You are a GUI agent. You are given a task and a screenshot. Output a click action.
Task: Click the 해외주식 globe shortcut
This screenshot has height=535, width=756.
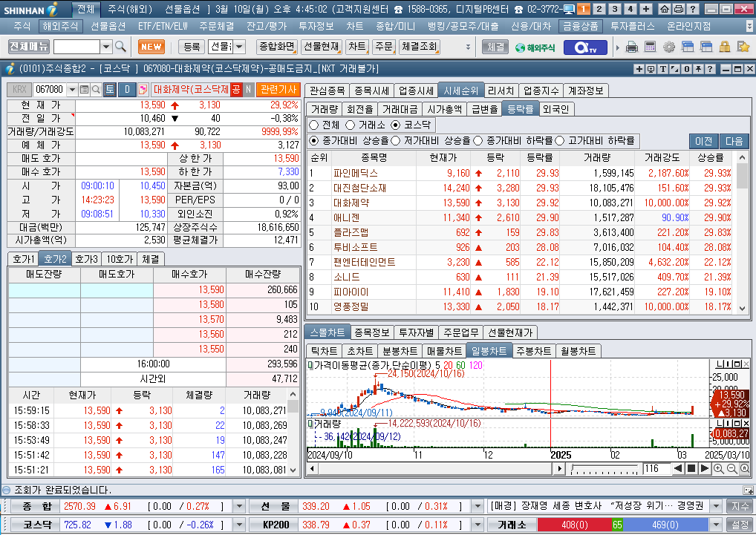[x=535, y=47]
